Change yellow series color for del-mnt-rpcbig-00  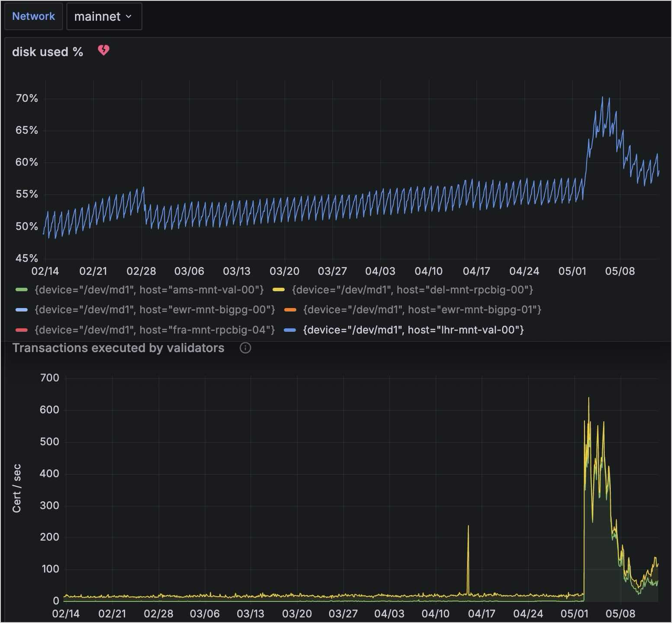pyautogui.click(x=279, y=289)
